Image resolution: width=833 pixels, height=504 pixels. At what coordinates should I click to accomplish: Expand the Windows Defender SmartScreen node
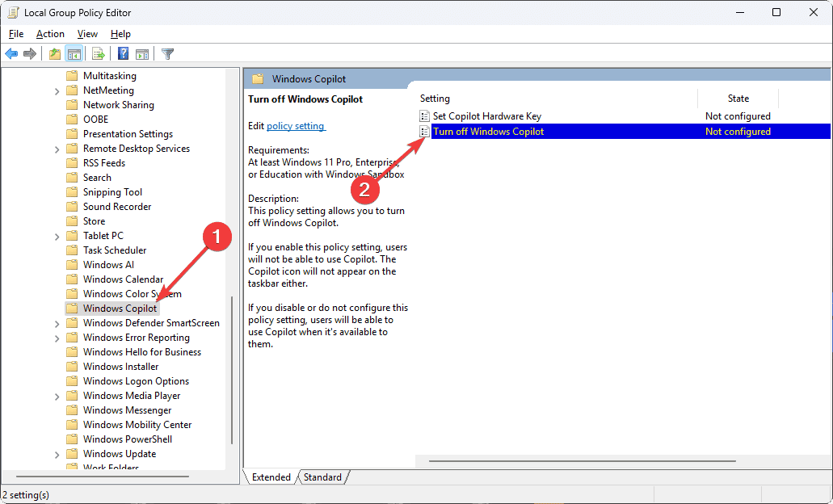coord(57,323)
